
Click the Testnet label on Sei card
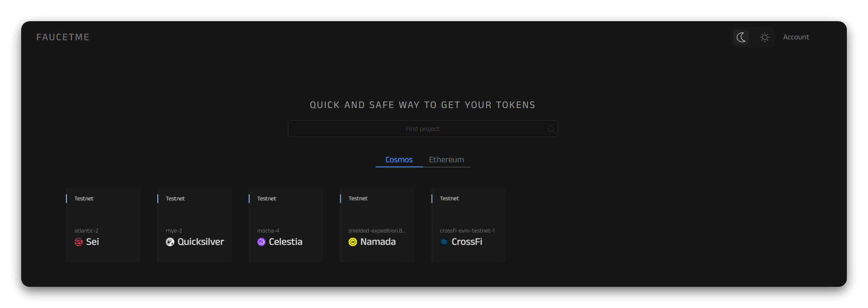(x=84, y=199)
